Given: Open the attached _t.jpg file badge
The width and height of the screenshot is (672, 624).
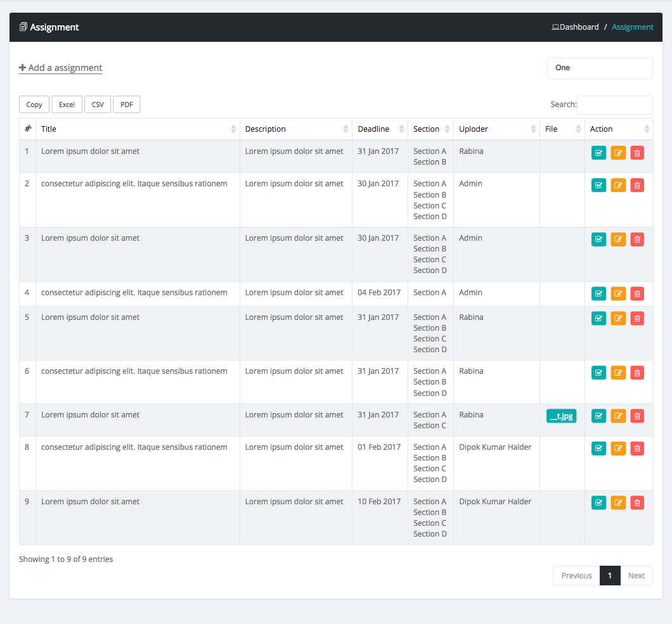Looking at the screenshot, I should click(561, 416).
